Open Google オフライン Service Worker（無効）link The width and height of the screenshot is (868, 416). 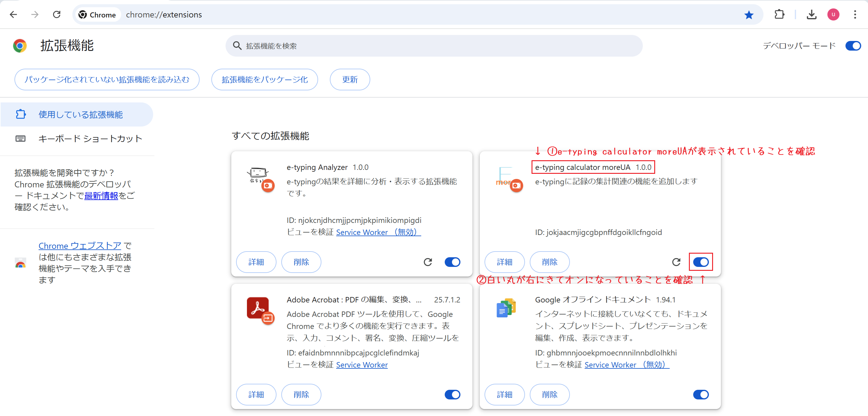[x=627, y=364]
